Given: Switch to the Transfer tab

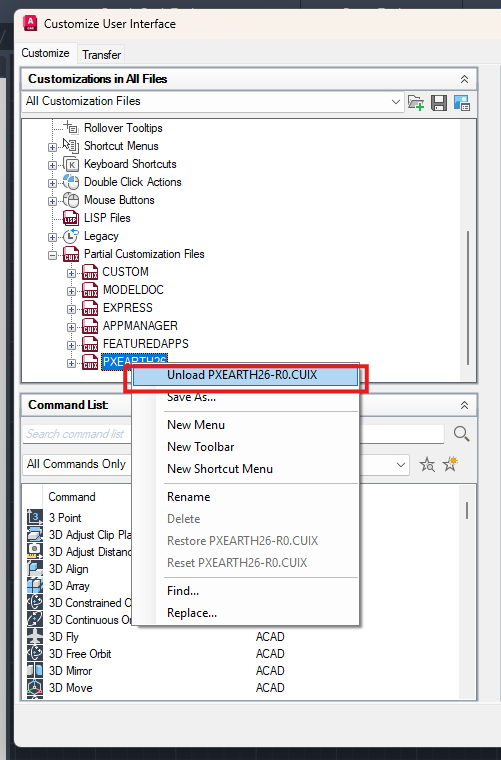Looking at the screenshot, I should [x=101, y=55].
